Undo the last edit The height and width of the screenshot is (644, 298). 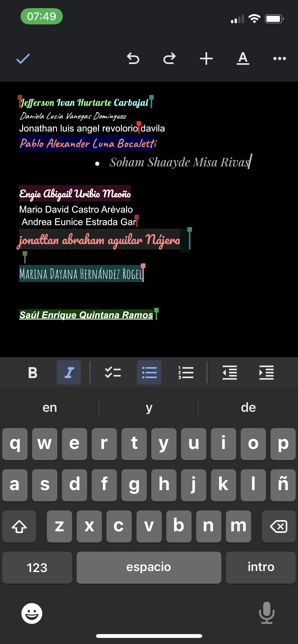pyautogui.click(x=133, y=58)
